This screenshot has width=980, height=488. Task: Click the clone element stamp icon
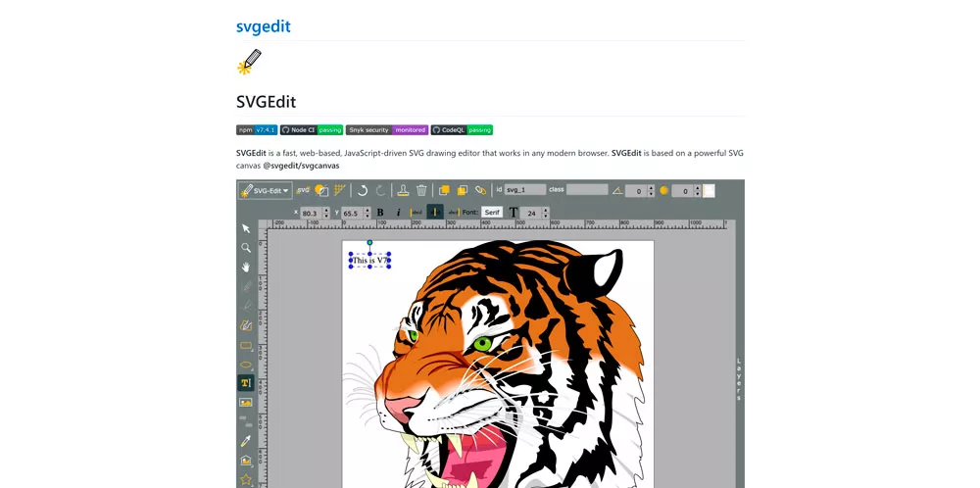pos(403,190)
